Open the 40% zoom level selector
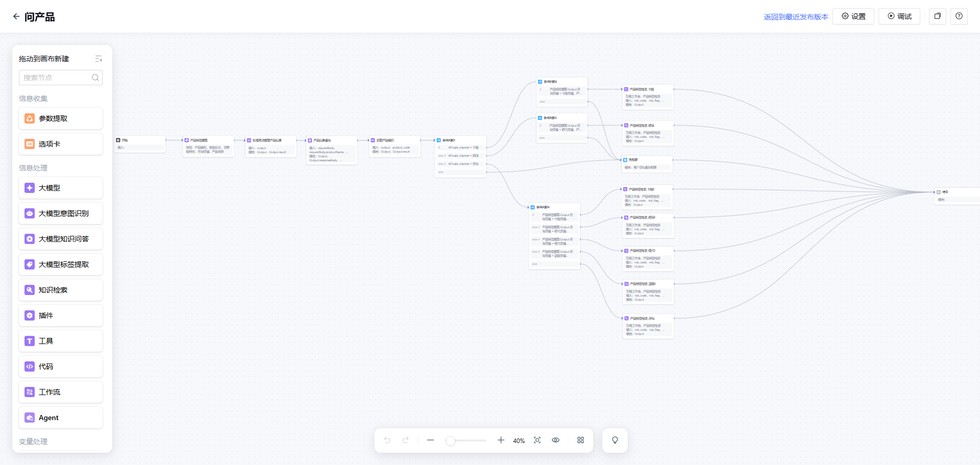980x465 pixels. (x=519, y=440)
